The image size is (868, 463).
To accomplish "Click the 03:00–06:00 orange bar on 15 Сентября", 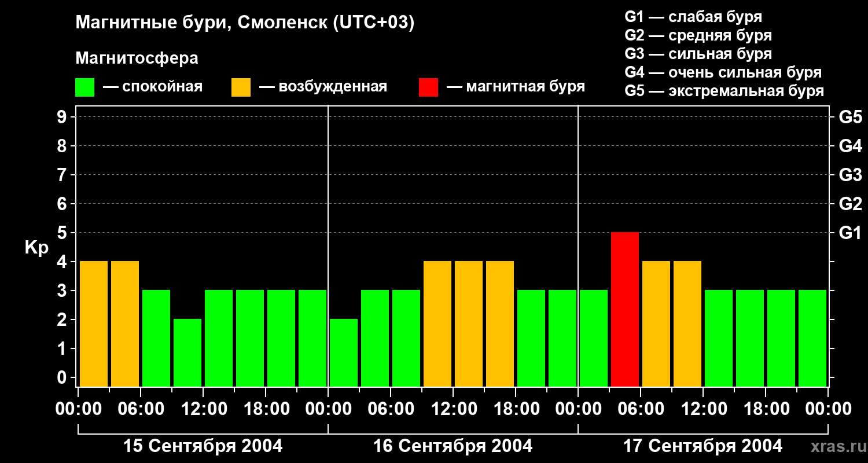I will click(125, 324).
